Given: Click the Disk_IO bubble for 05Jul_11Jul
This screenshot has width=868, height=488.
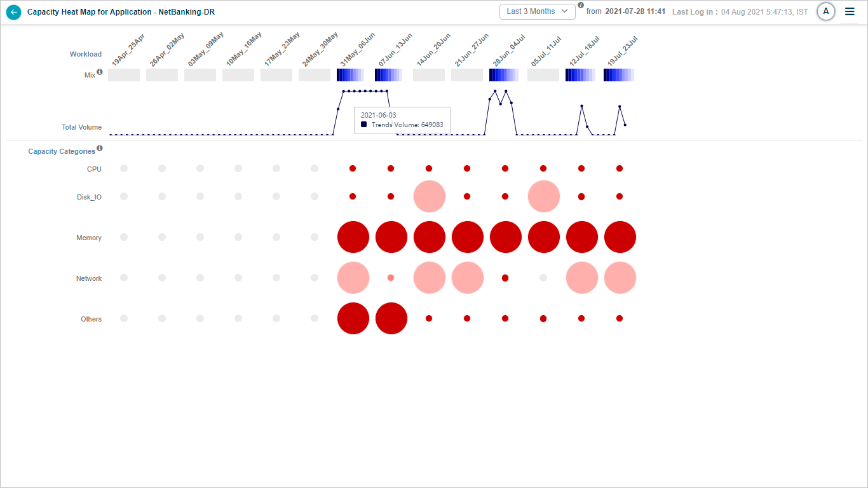Looking at the screenshot, I should 544,196.
